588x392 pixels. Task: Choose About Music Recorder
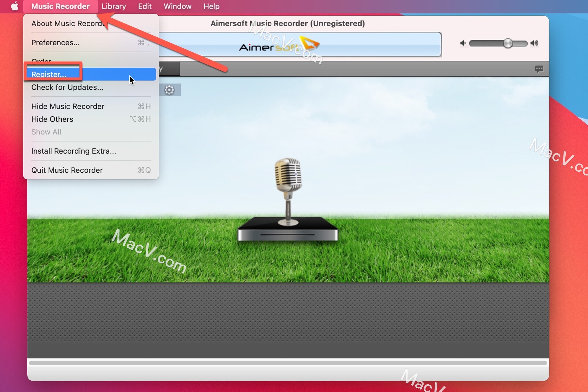tap(91, 24)
